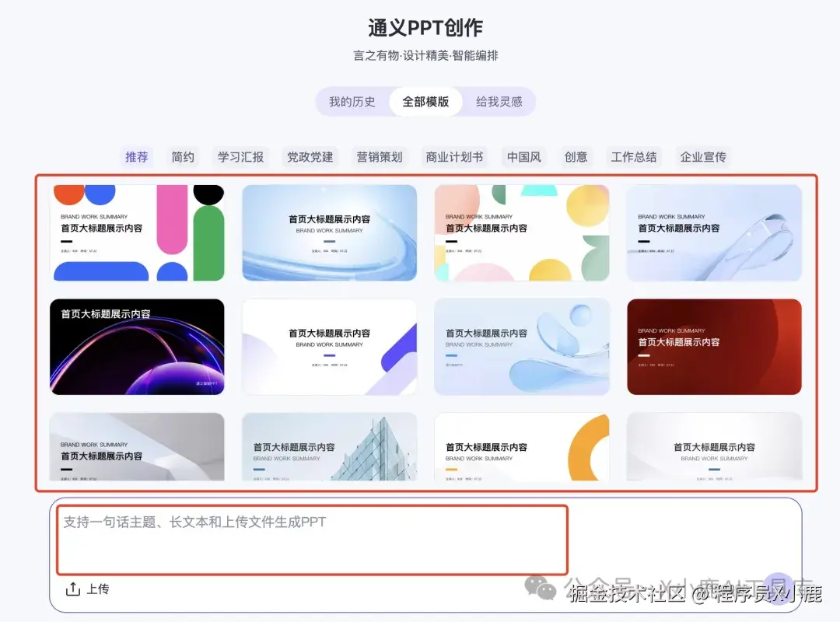Viewport: 840px width, 622px height.
Task: Select the dark red template thumbnail
Action: [713, 347]
